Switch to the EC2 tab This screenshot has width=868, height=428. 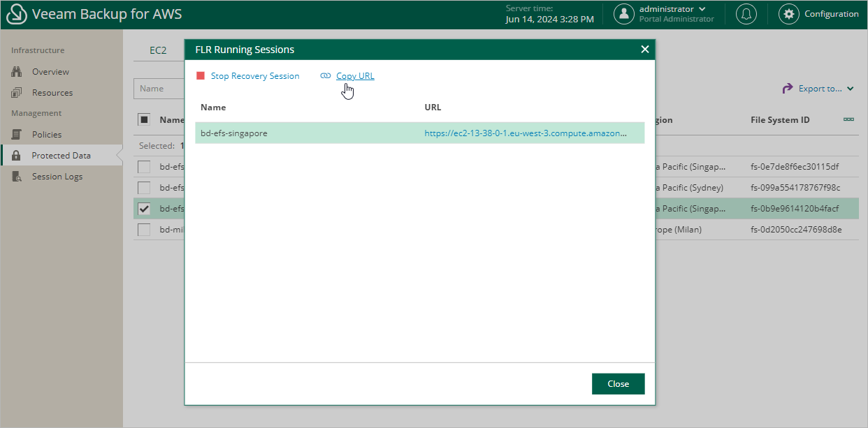click(158, 50)
